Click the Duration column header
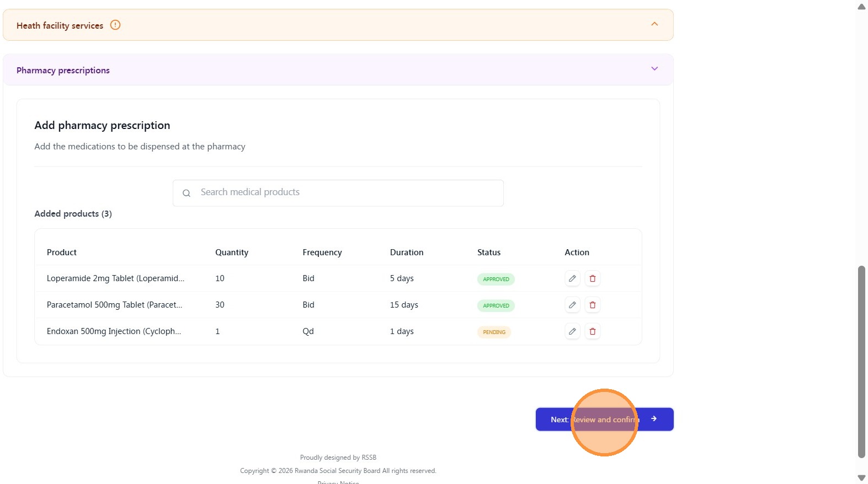The height and width of the screenshot is (484, 868). click(407, 252)
